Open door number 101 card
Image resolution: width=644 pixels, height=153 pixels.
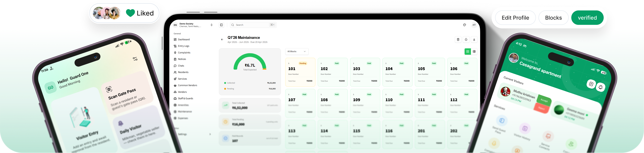pyautogui.click(x=300, y=72)
